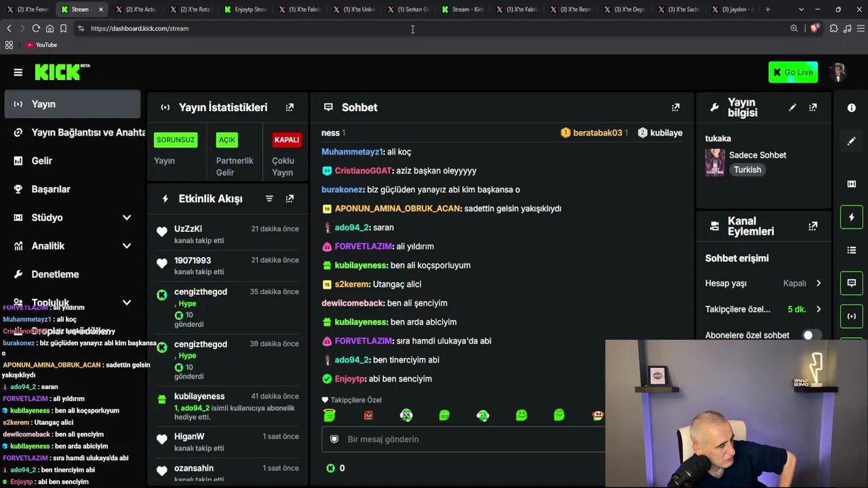
Task: Edit stream info with the pencil icon
Action: (x=792, y=107)
